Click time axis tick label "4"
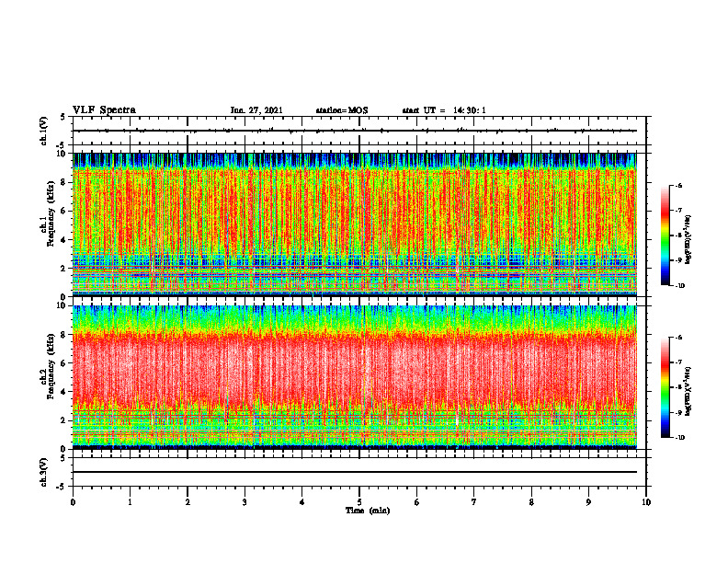This screenshot has width=728, height=563. tap(302, 502)
